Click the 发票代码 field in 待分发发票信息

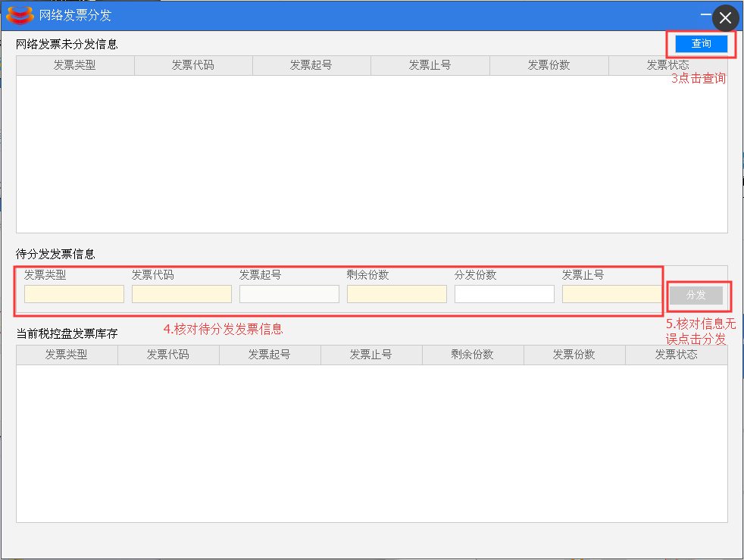tap(182, 294)
